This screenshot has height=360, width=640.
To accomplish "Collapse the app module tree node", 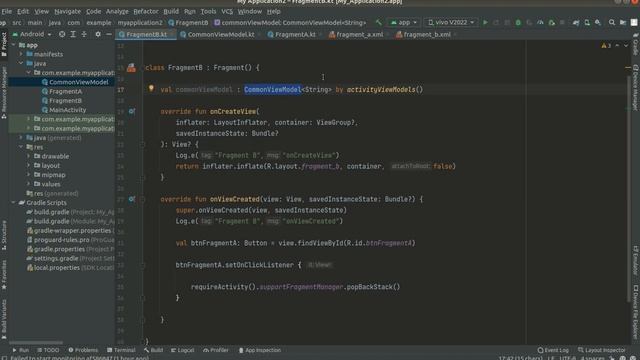I will (14, 45).
